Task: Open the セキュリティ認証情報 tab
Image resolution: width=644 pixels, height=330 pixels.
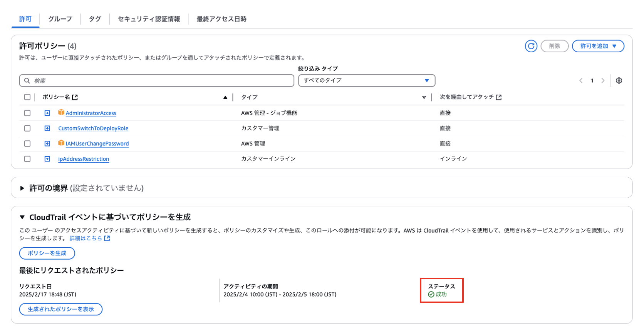Action: tap(149, 19)
